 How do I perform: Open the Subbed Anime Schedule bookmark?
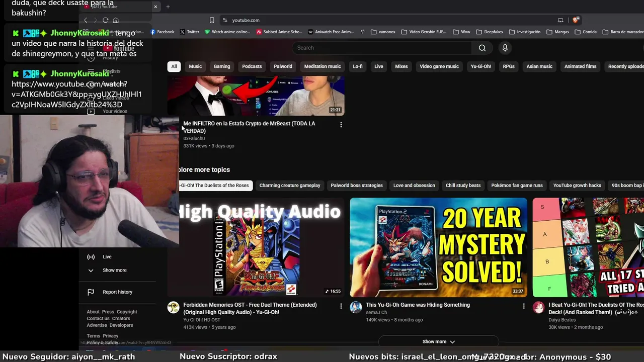coord(279,32)
